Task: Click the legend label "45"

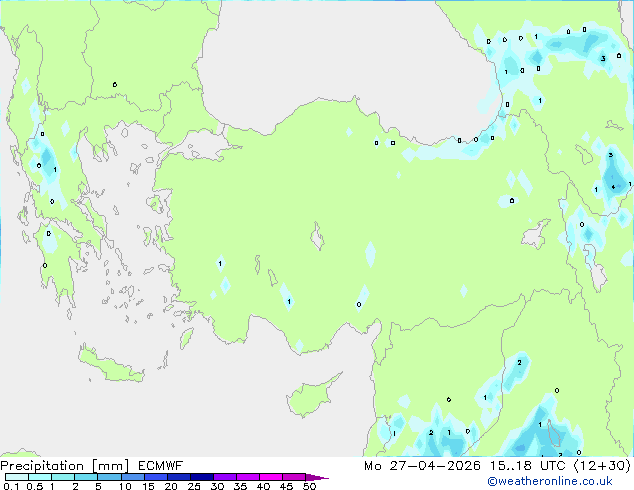Action: (x=286, y=486)
